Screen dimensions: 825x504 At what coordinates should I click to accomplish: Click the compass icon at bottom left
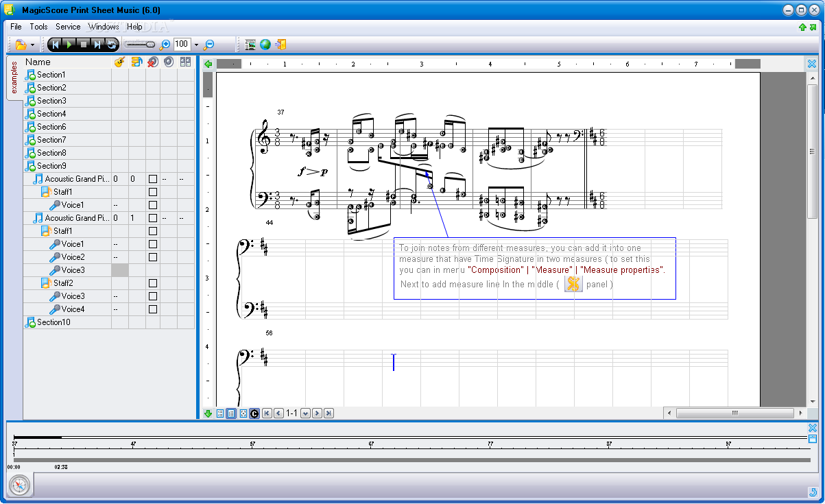(20, 485)
